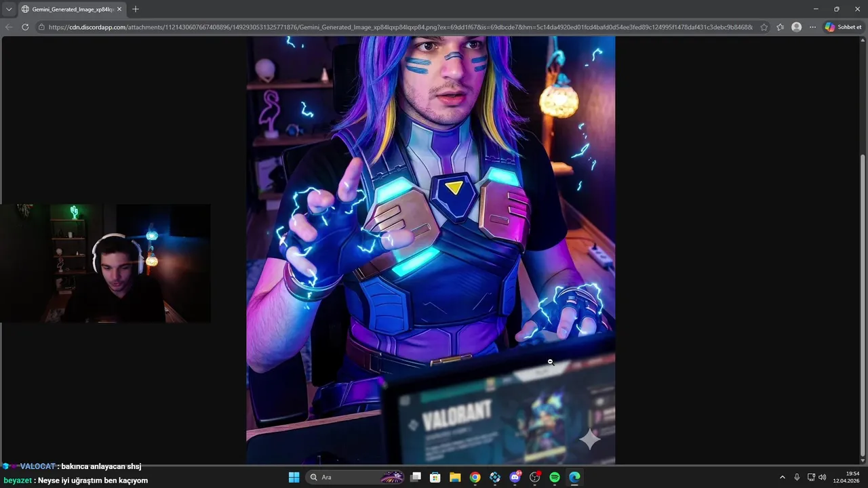Switch to Discord in taskbar
Screen dimensions: 868x488
[x=515, y=477]
